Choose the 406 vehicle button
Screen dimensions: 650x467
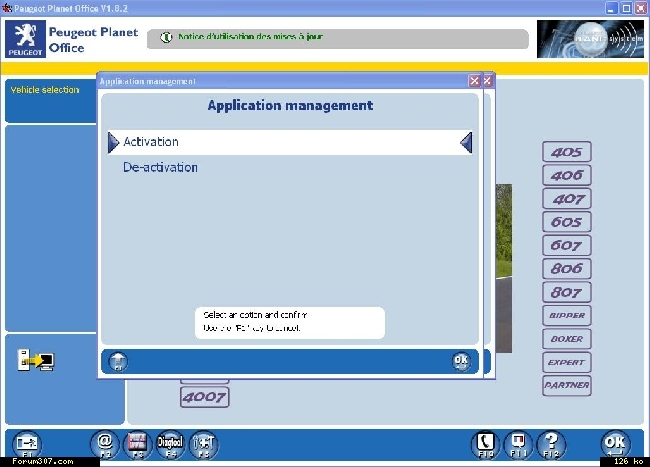click(x=567, y=175)
